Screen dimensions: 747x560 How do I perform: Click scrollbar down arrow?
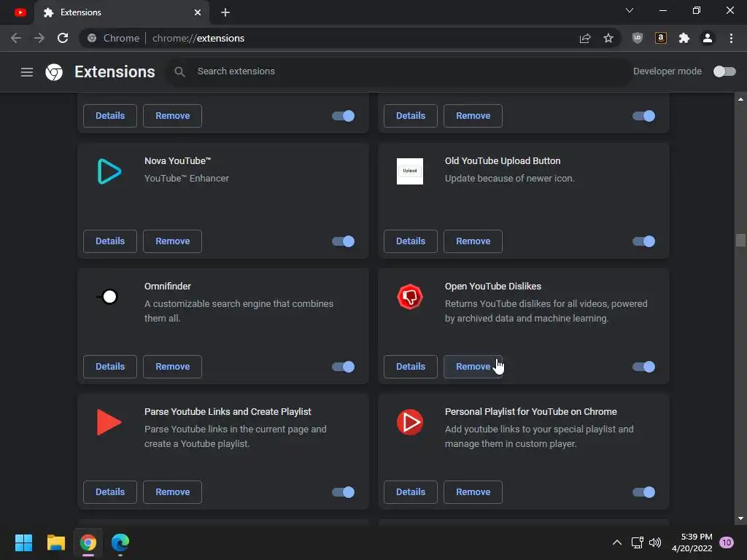click(x=740, y=518)
